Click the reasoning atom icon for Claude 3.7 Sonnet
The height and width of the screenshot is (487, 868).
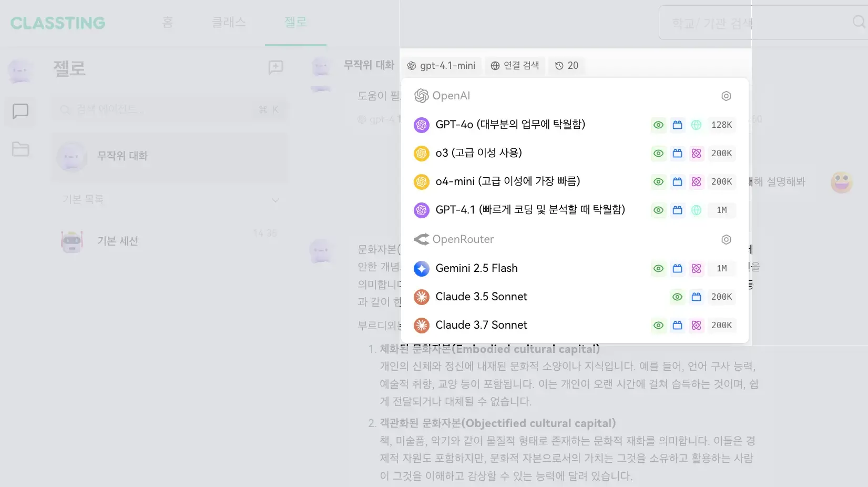pos(696,325)
